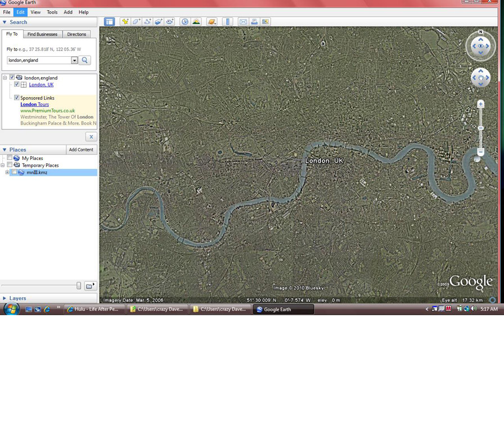Image resolution: width=504 pixels, height=421 pixels.
Task: Toggle sunlight across the landscape icon
Action: click(196, 22)
